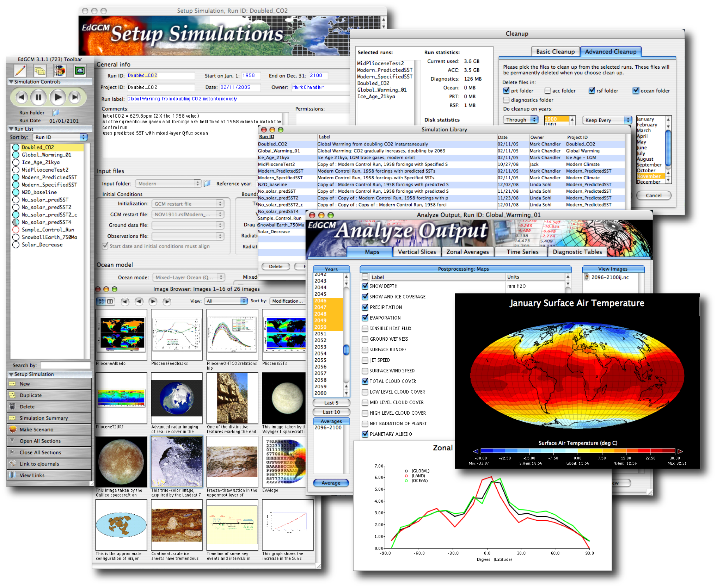The height and width of the screenshot is (588, 717).
Task: Enable the acc folder checkbox
Action: tap(547, 91)
